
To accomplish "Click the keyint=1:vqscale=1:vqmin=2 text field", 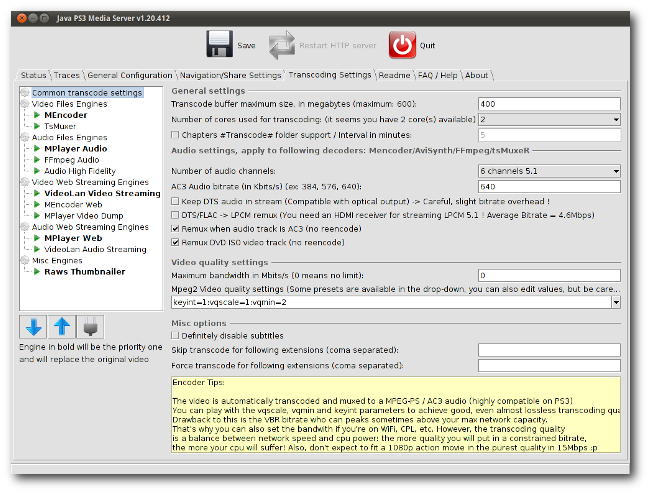I will pos(391,303).
